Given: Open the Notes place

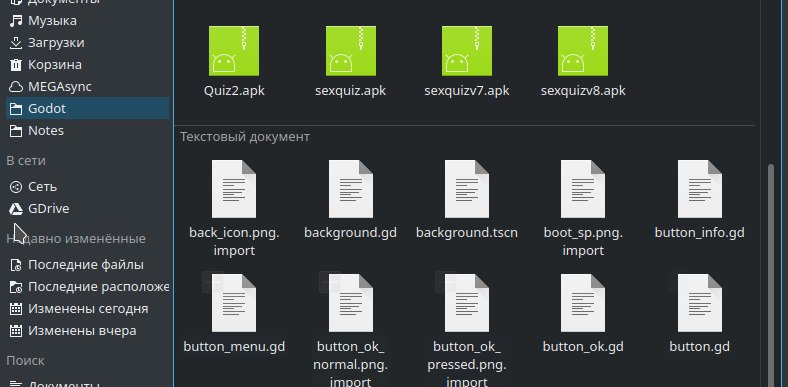Looking at the screenshot, I should click(x=87, y=131).
